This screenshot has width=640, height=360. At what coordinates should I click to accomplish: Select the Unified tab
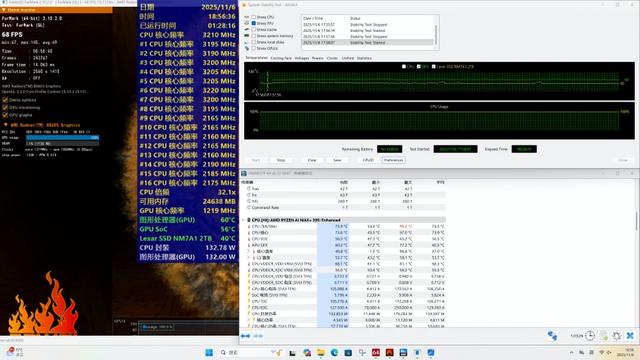coord(348,58)
